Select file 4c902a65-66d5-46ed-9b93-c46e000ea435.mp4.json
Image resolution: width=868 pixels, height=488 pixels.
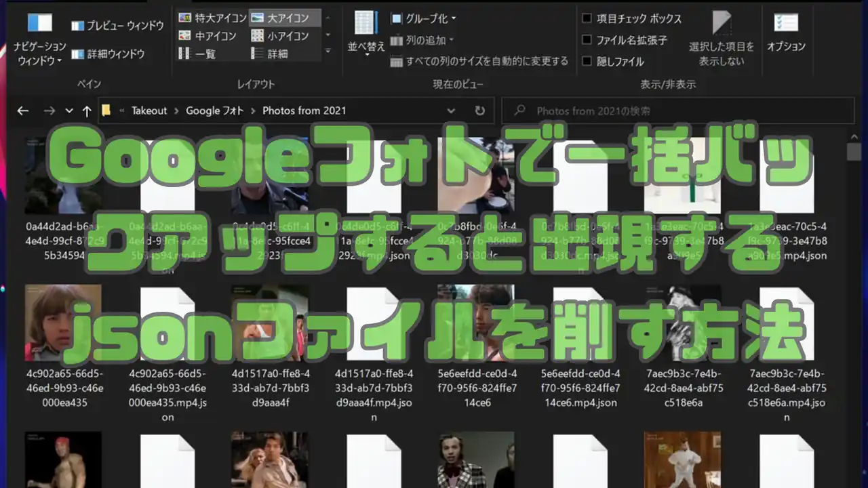[x=167, y=353]
